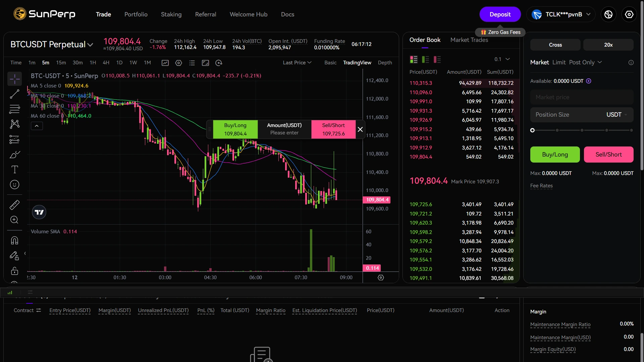Viewport: 644px width, 362px height.
Task: Select the magnet snap mode icon
Action: (x=14, y=240)
